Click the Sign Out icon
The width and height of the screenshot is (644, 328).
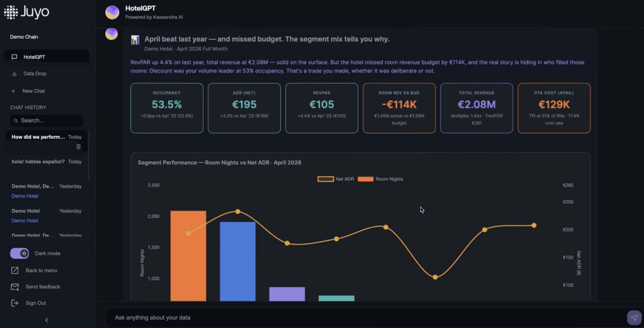click(15, 303)
